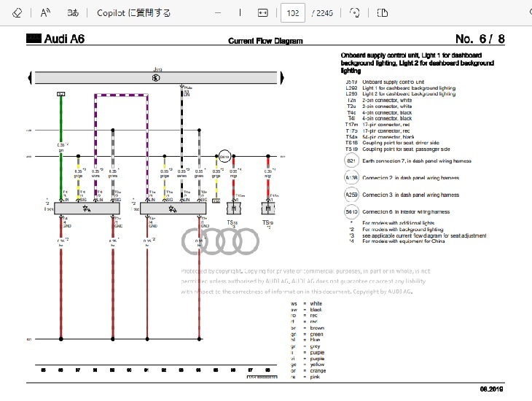Open the page view options

coord(383,13)
